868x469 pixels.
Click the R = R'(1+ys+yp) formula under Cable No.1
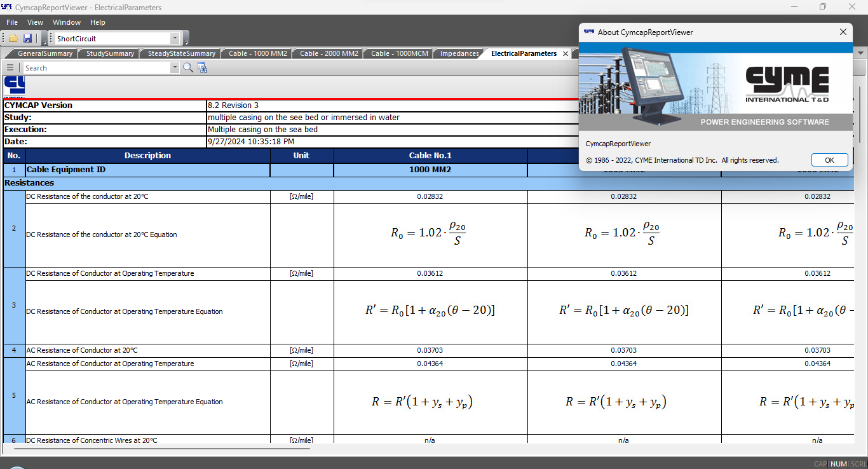point(422,402)
